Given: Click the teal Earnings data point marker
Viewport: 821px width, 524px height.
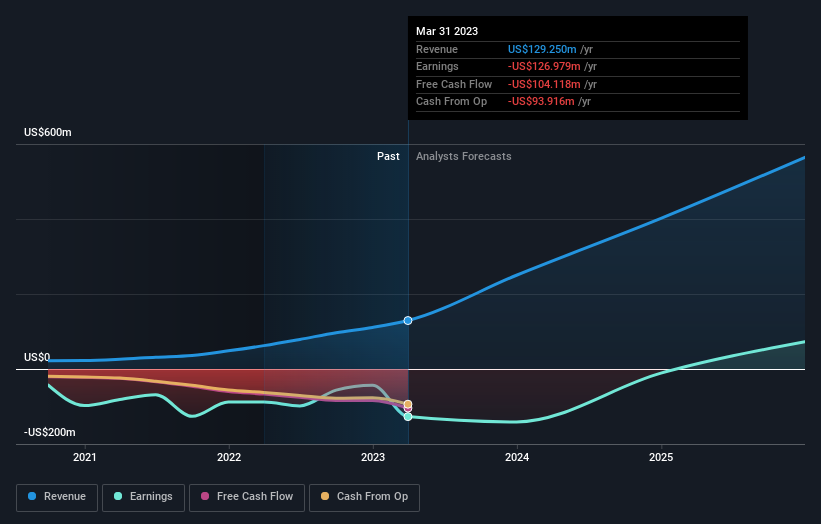Looking at the screenshot, I should (x=408, y=417).
